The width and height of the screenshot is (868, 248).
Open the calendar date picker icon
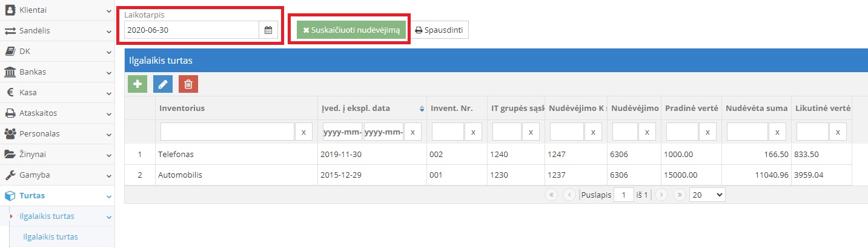click(x=268, y=30)
